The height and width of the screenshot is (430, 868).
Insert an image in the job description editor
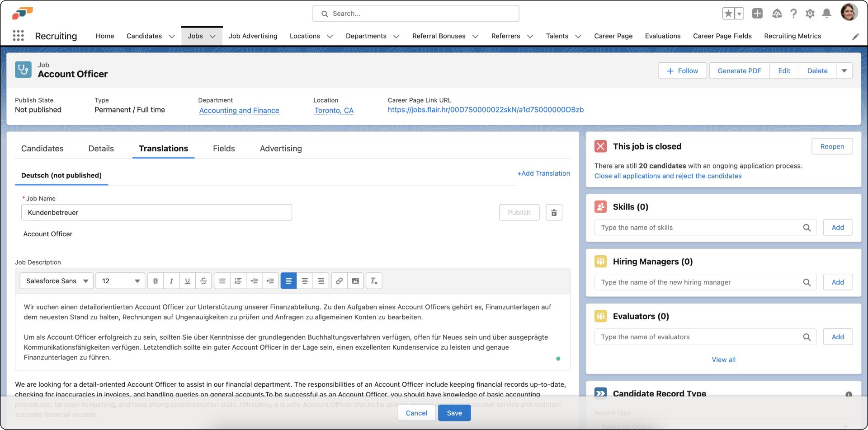click(x=356, y=280)
